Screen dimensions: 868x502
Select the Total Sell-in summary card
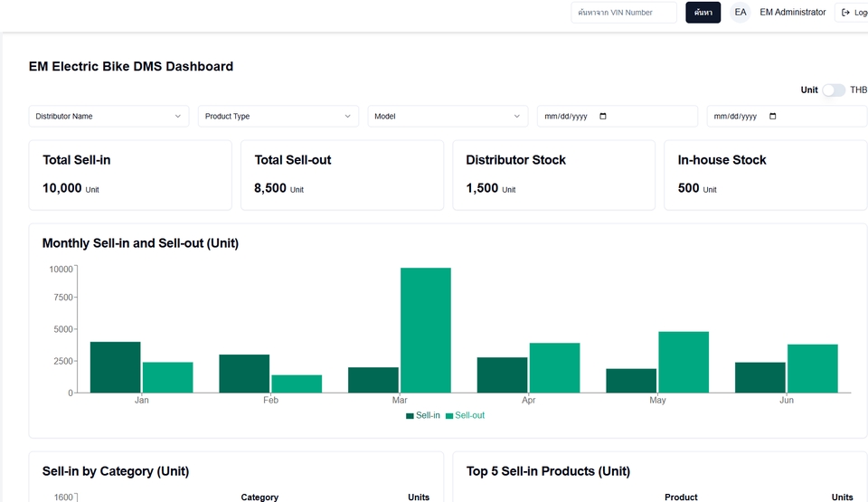130,175
